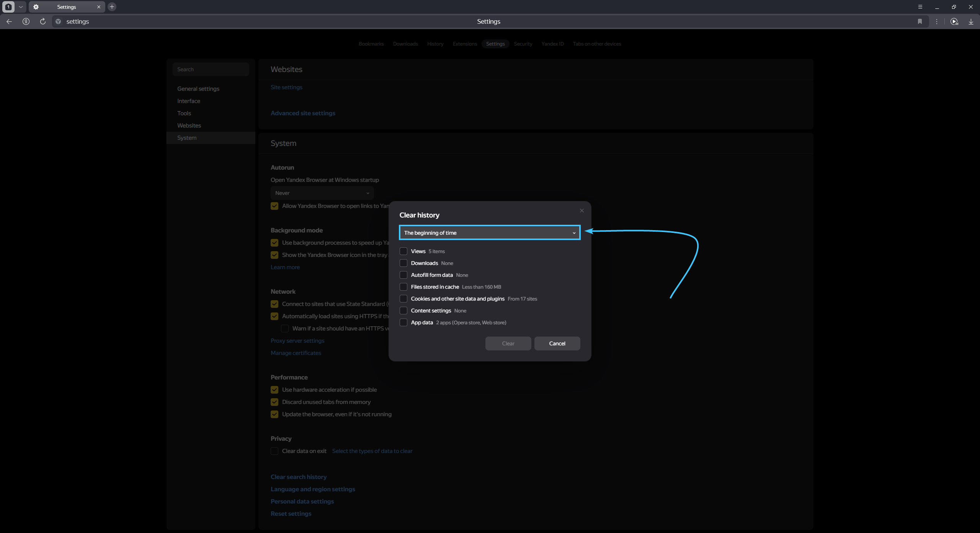980x533 pixels.
Task: Open the time range dropdown 'The beginning of time'
Action: point(490,233)
